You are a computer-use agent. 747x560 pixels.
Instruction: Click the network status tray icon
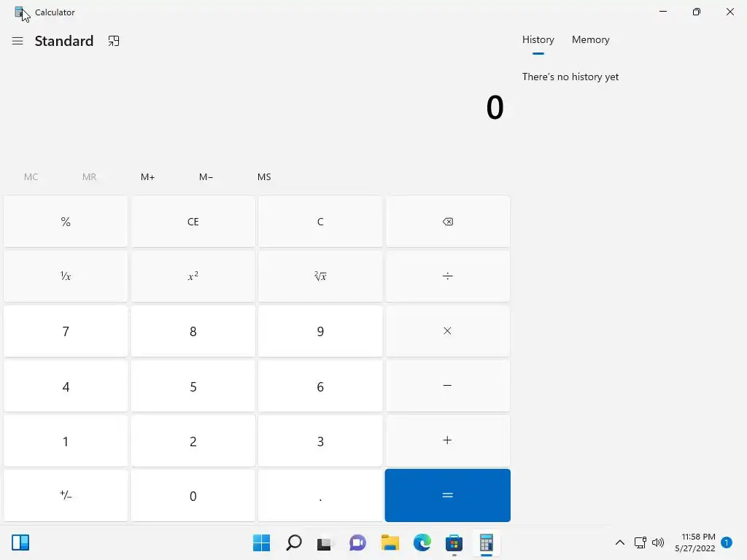point(640,542)
